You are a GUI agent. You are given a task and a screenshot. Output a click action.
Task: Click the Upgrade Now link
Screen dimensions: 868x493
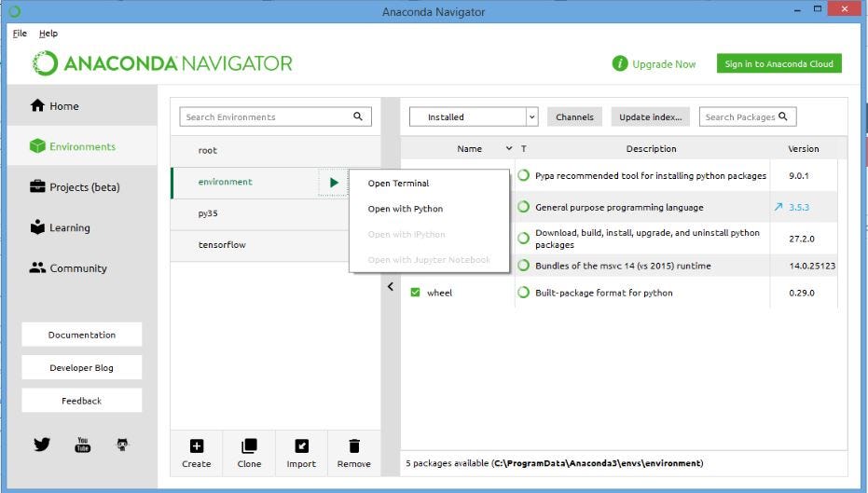pyautogui.click(x=664, y=64)
